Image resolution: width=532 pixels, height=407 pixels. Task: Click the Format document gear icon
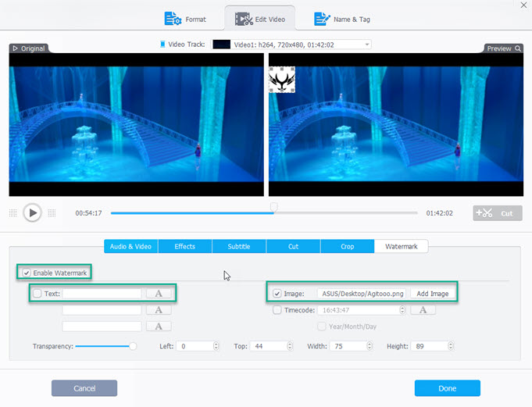pyautogui.click(x=173, y=19)
